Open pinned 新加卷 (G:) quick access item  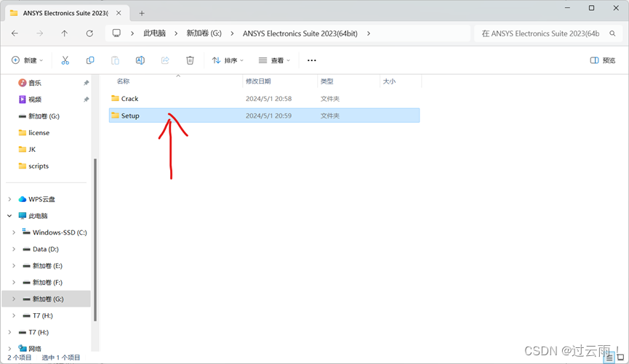click(39, 116)
